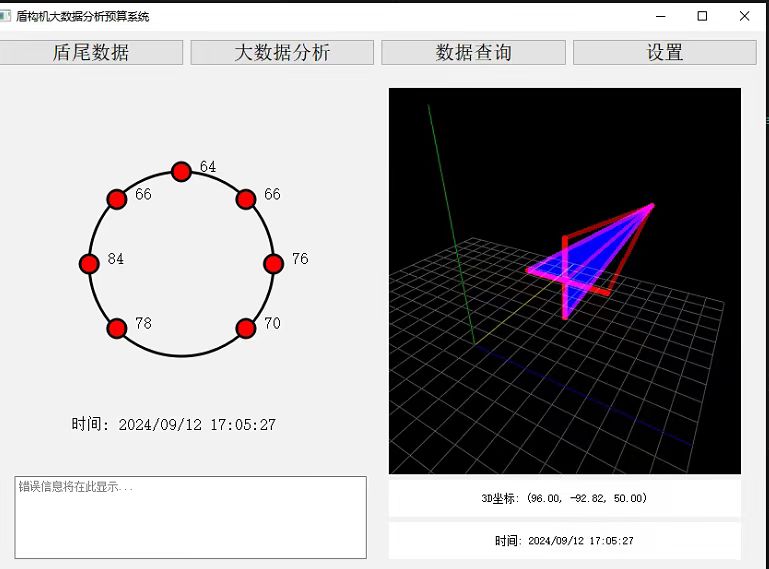Open the 盾尾数据 tab button

[x=91, y=52]
